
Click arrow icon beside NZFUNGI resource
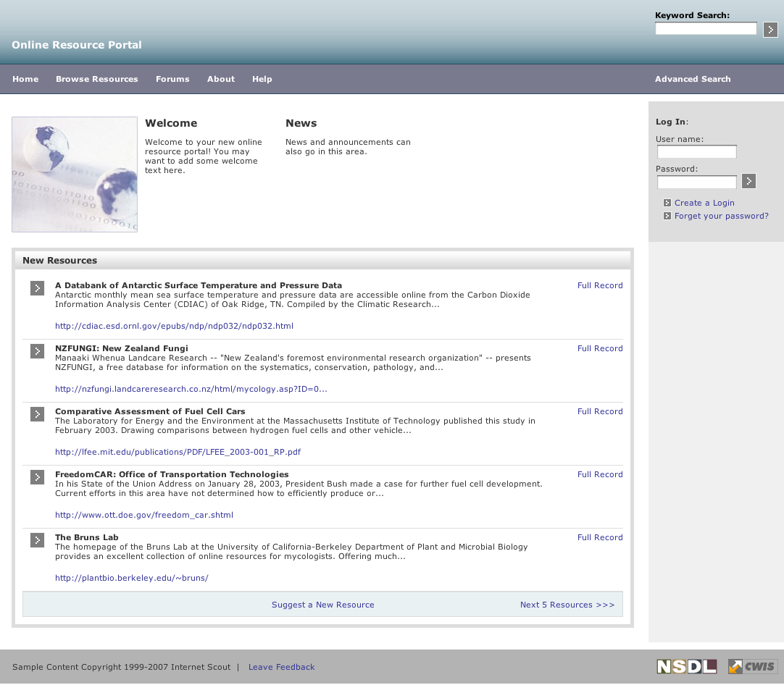pyautogui.click(x=37, y=351)
